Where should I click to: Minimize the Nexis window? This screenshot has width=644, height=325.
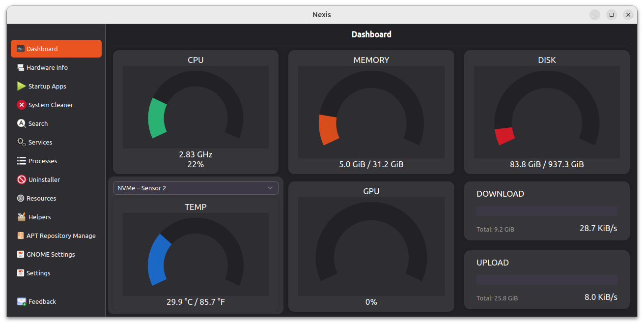[595, 15]
